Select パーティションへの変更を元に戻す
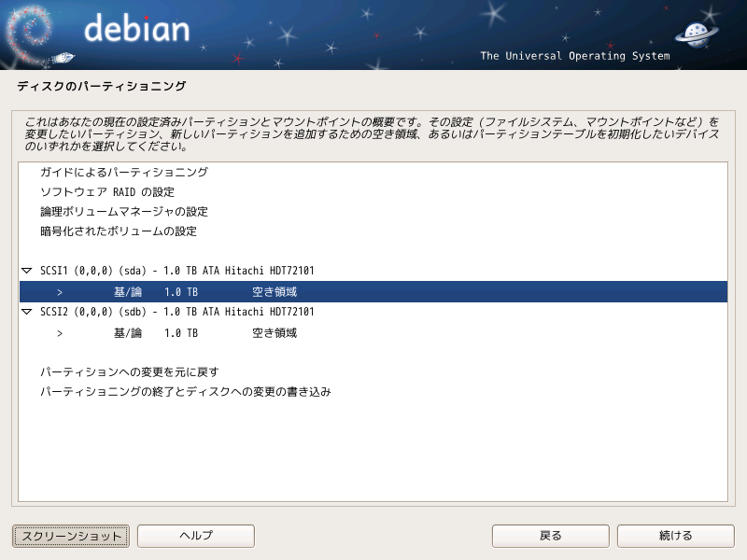Screen dimensions: 747x560 (129, 371)
